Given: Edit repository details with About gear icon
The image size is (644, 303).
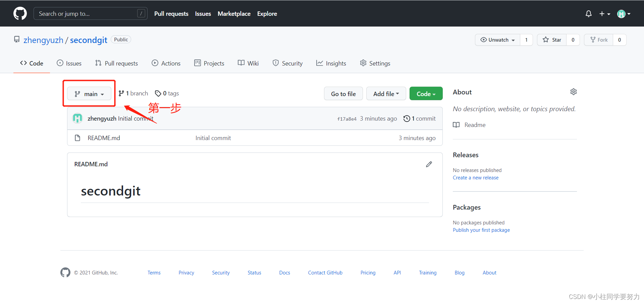Looking at the screenshot, I should tap(574, 92).
